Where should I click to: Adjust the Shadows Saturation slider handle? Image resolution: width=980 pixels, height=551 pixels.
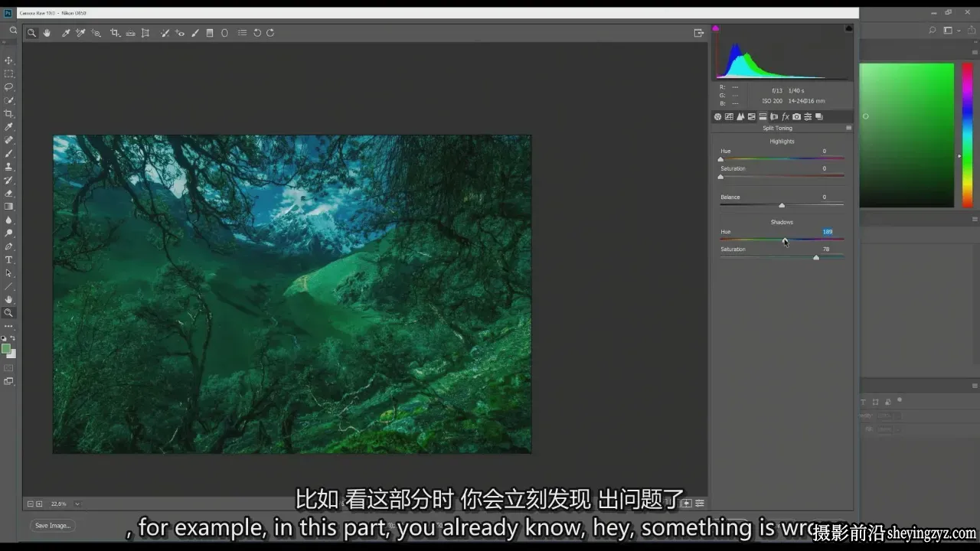click(816, 257)
